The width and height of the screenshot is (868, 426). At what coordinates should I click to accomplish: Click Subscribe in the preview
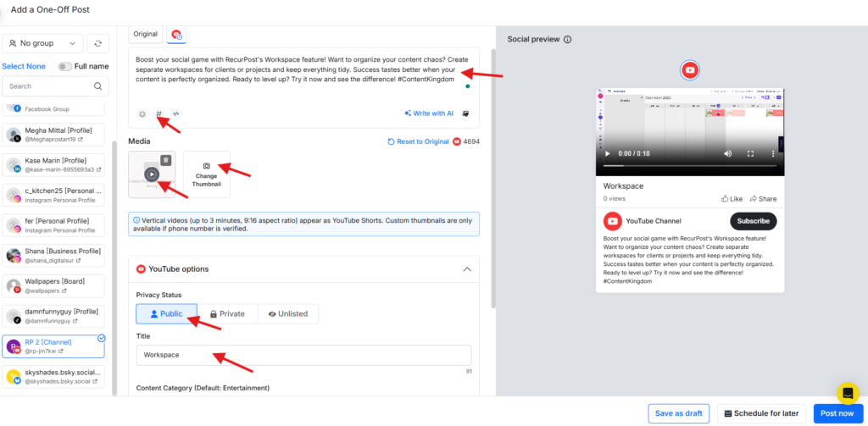pos(754,221)
